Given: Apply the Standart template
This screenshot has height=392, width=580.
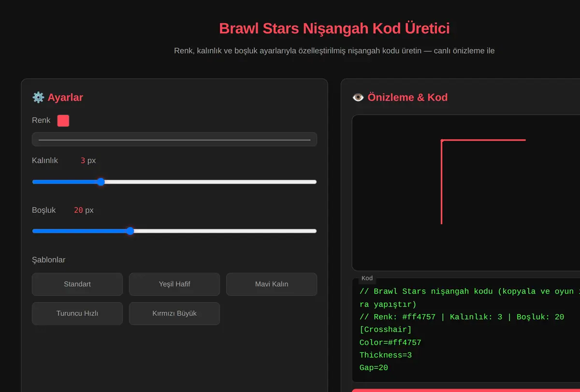Looking at the screenshot, I should (77, 284).
